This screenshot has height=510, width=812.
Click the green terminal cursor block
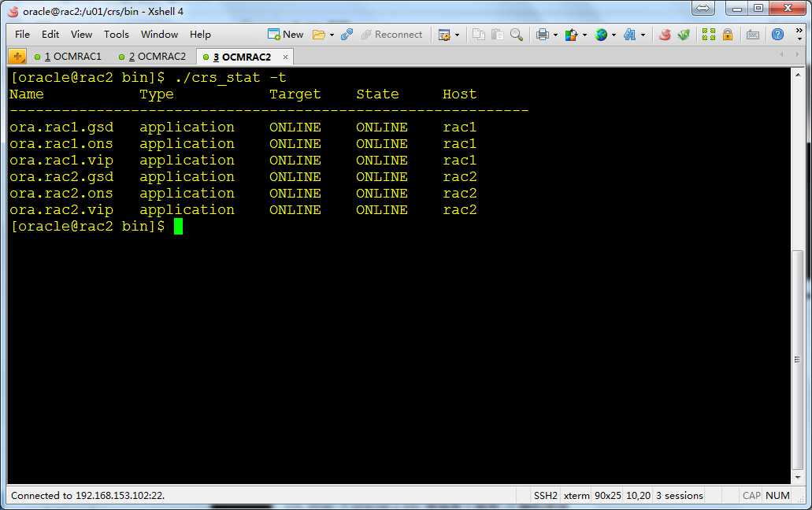178,227
